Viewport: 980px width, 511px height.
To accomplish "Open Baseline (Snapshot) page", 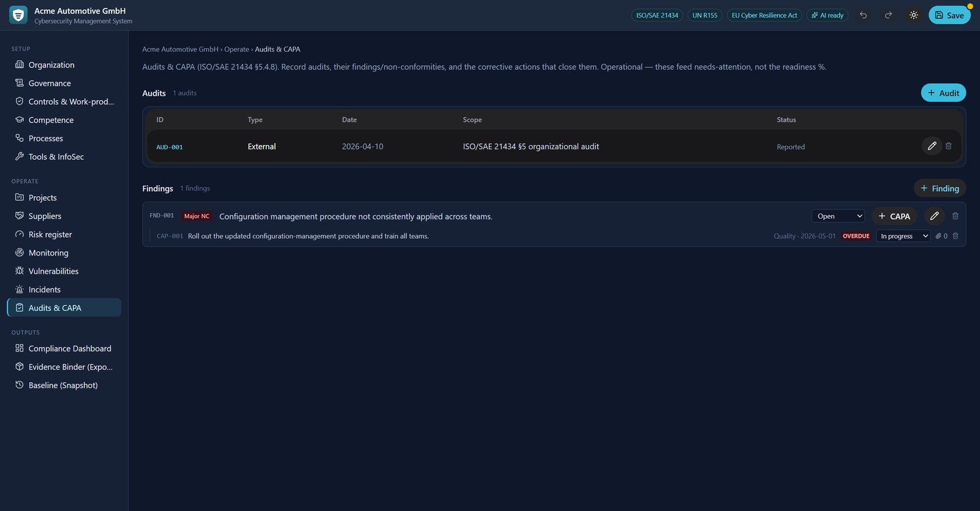I will click(64, 385).
